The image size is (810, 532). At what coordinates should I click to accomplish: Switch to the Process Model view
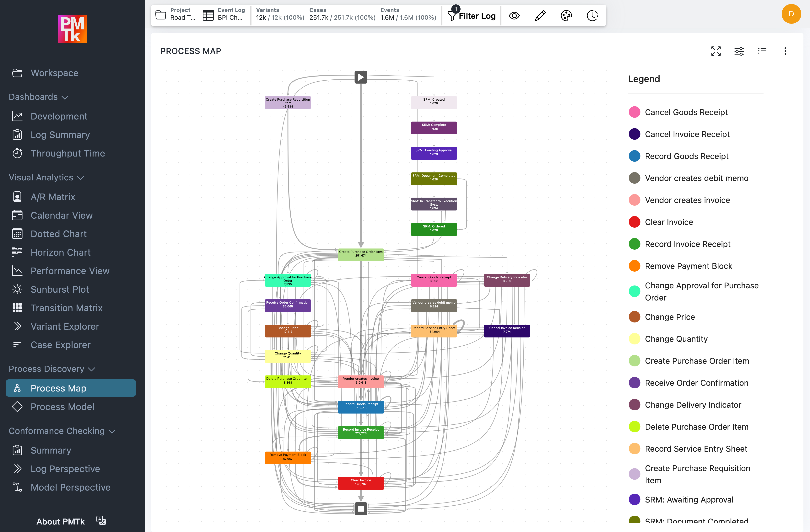pos(63,407)
